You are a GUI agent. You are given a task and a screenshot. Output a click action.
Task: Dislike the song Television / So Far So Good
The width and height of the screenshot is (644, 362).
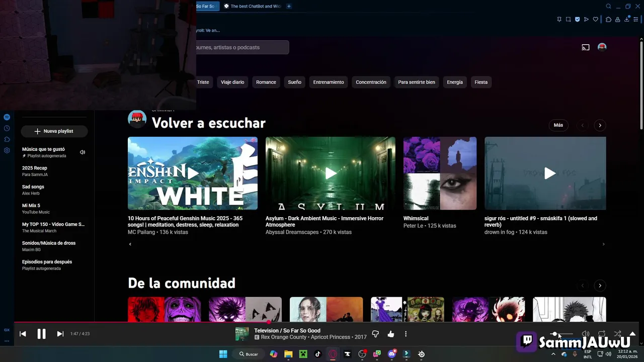point(375,334)
